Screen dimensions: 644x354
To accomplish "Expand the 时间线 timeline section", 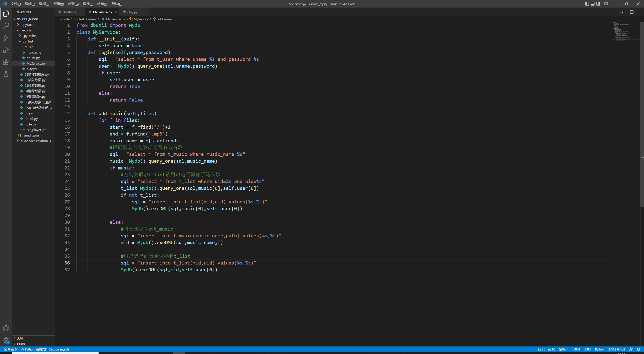I will [x=33, y=344].
